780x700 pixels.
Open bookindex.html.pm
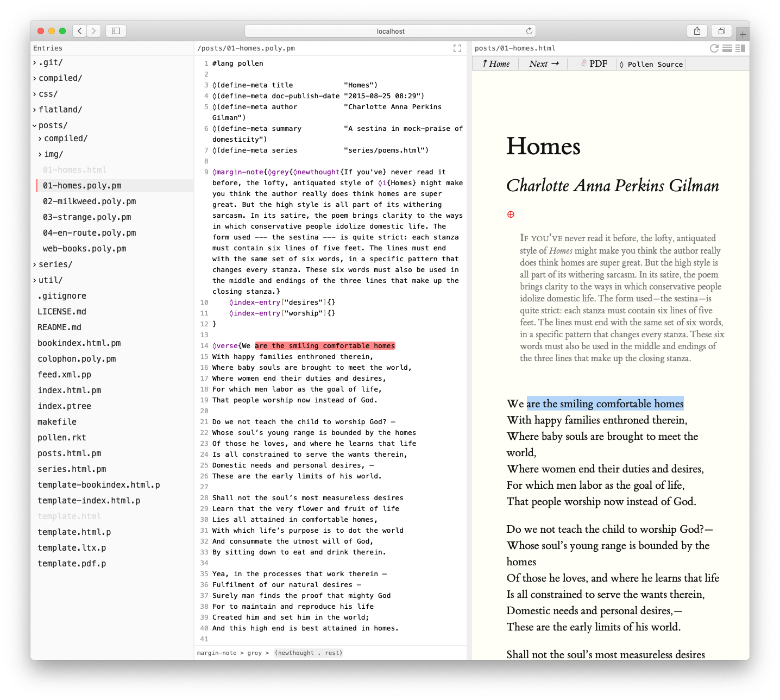pyautogui.click(x=79, y=343)
